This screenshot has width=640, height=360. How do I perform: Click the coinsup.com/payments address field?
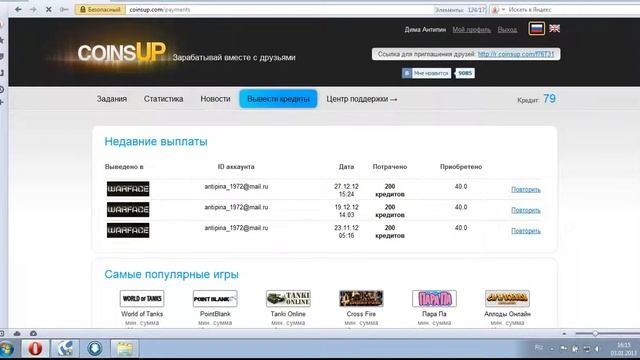278,9
